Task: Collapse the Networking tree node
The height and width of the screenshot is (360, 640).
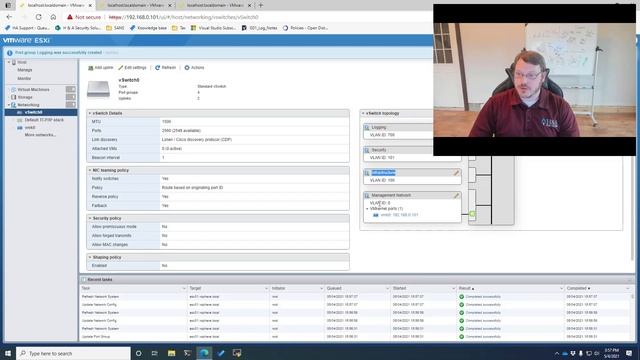Action: click(x=9, y=105)
